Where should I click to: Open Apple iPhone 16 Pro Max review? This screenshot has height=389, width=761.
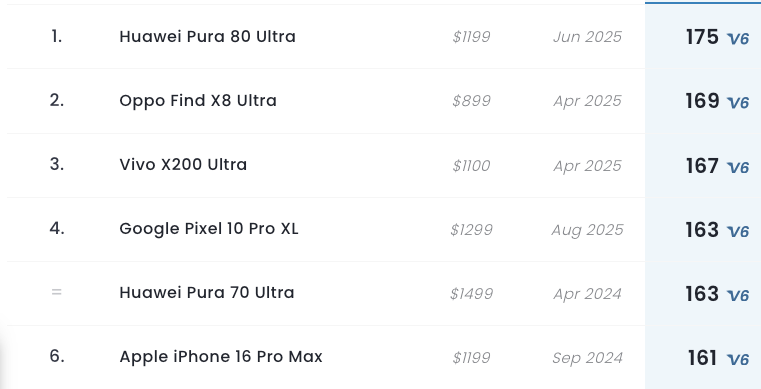pos(221,357)
